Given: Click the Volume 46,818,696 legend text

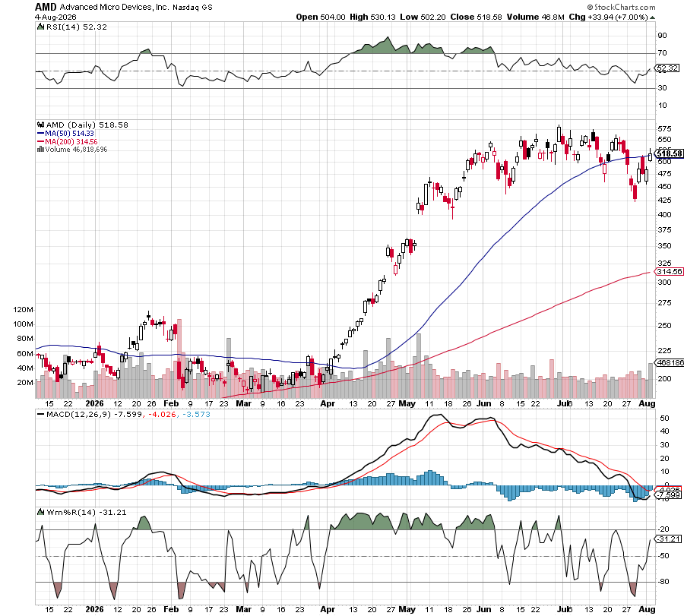Looking at the screenshot, I should (x=76, y=149).
